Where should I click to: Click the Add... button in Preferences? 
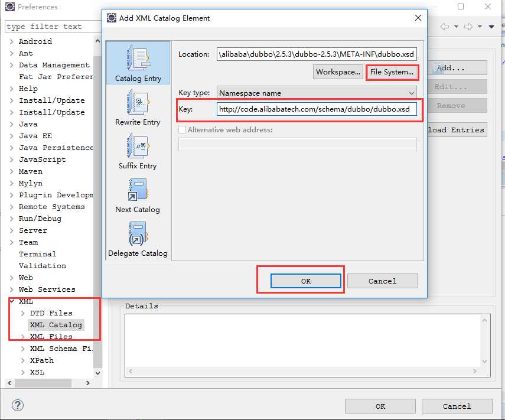click(457, 68)
